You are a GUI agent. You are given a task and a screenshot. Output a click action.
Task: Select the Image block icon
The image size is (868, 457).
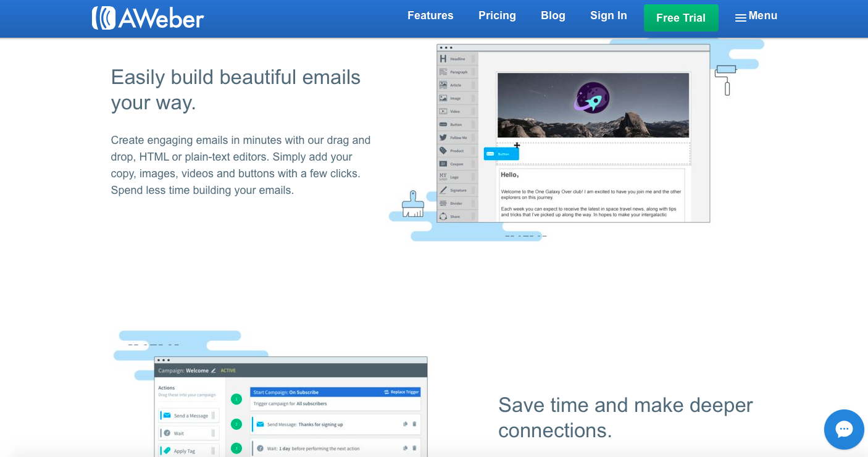(x=443, y=98)
